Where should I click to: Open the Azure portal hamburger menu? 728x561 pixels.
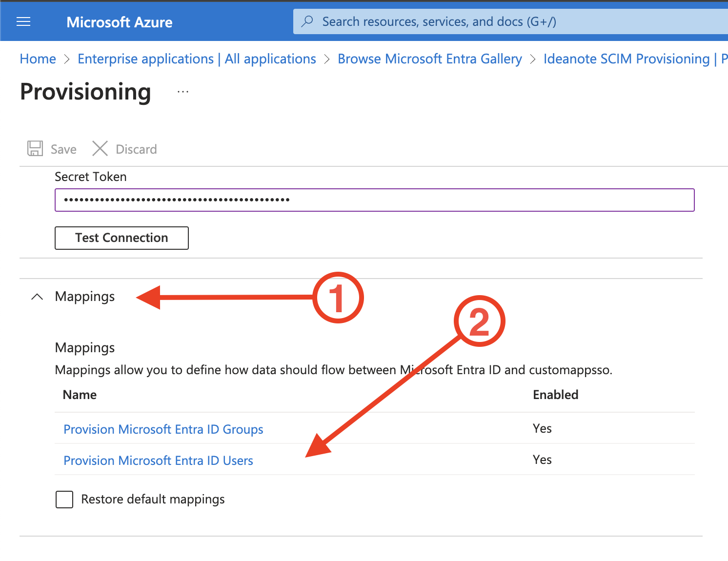click(x=23, y=22)
